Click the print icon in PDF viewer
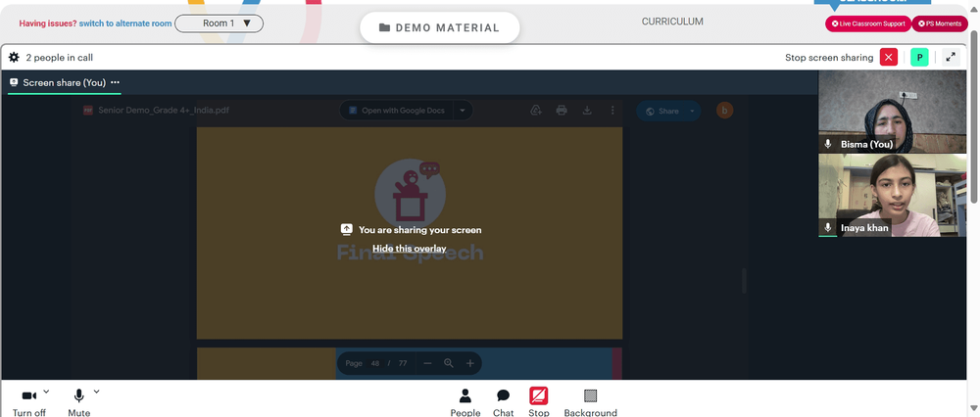The width and height of the screenshot is (980, 417). [562, 111]
